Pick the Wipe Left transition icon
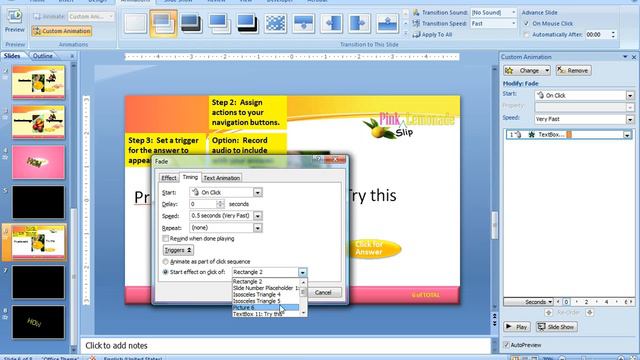The width and height of the screenshot is (640, 360). (x=331, y=24)
